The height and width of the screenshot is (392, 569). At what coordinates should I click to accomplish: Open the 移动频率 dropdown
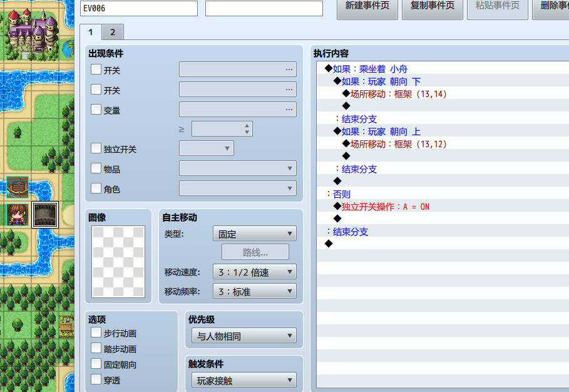coord(255,291)
